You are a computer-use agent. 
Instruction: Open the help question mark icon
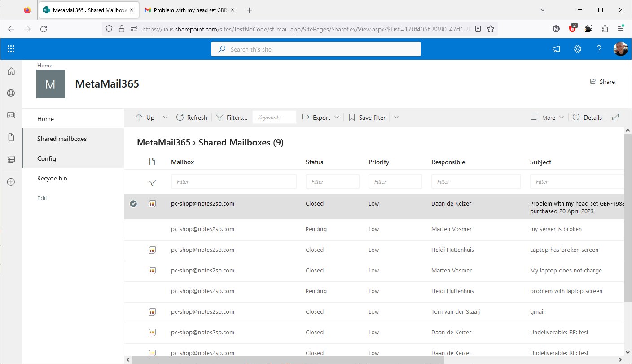coord(599,49)
